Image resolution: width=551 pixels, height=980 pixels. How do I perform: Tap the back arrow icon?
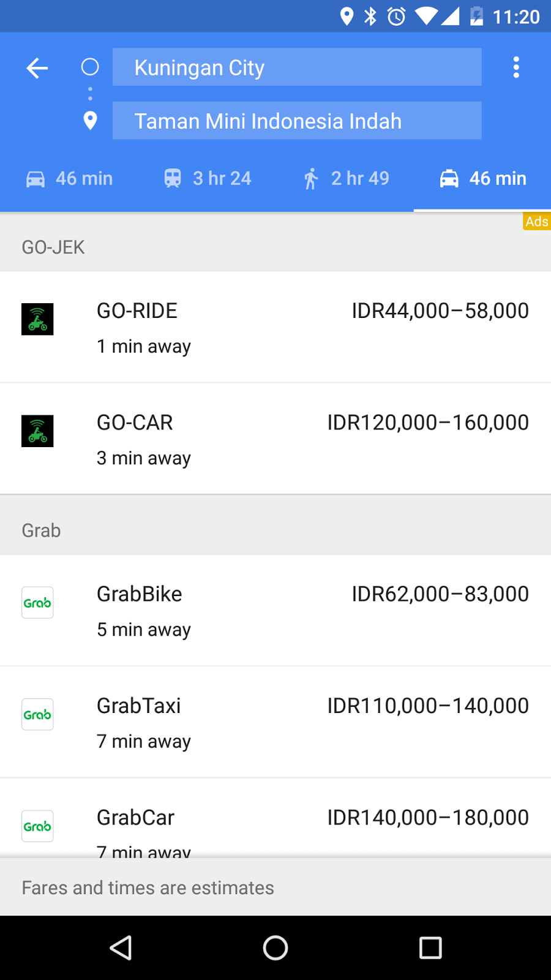tap(37, 67)
